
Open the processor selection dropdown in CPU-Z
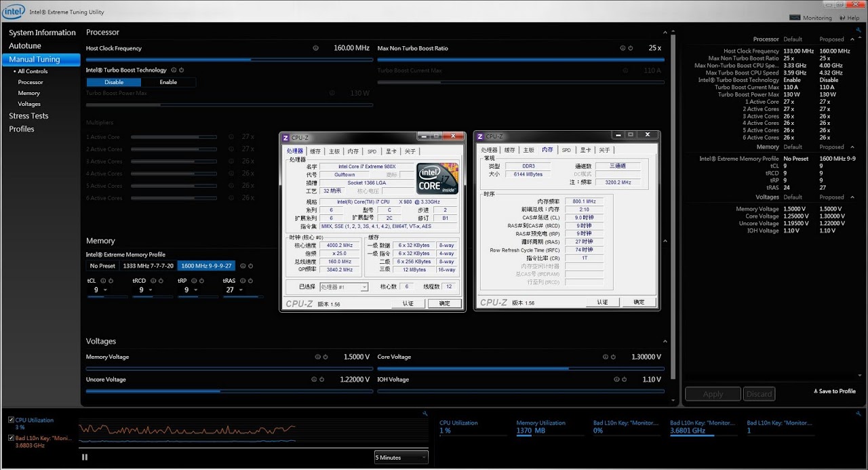click(344, 287)
